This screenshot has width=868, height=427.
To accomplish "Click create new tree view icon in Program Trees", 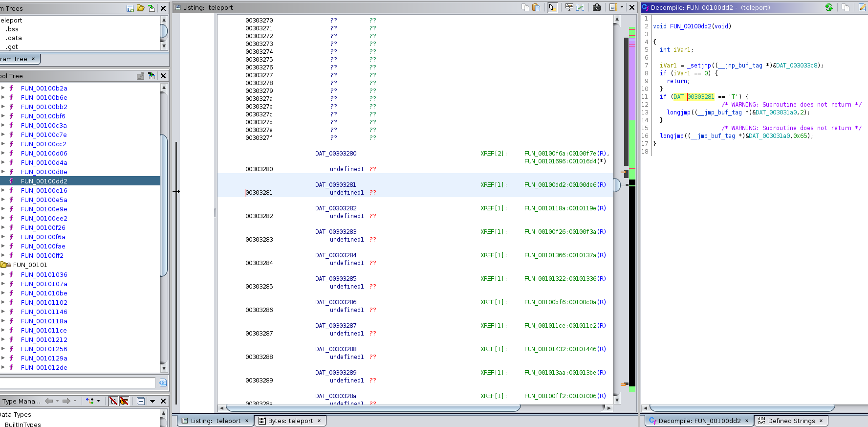I will pos(130,8).
